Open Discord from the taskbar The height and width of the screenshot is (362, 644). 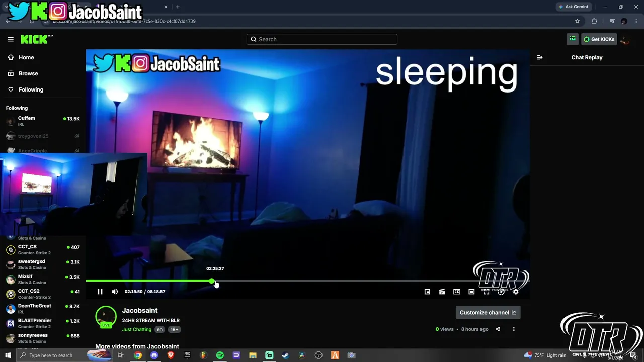(154, 355)
